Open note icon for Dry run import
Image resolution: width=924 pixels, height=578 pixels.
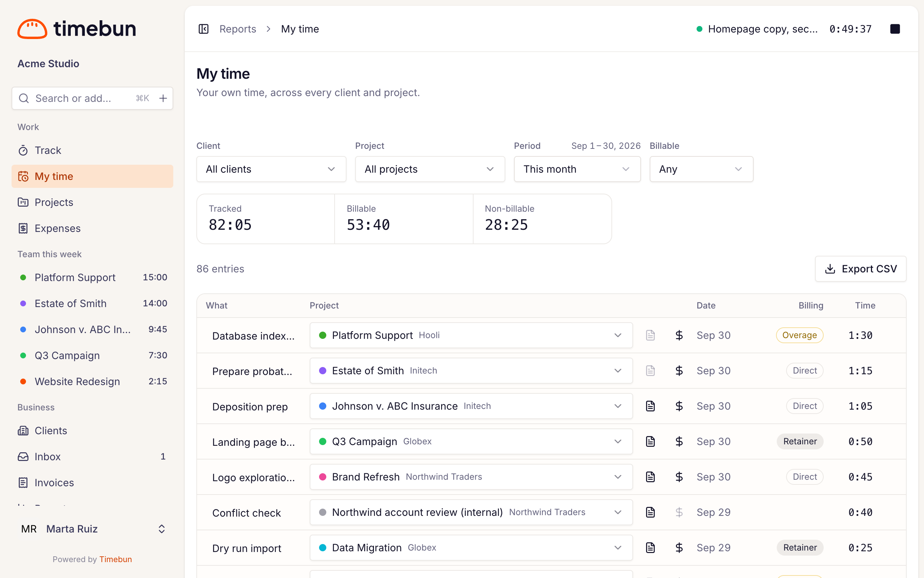650,547
